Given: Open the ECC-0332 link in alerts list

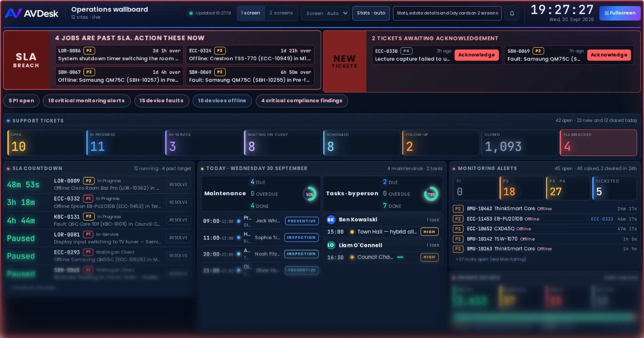Looking at the screenshot, I should point(602,219).
